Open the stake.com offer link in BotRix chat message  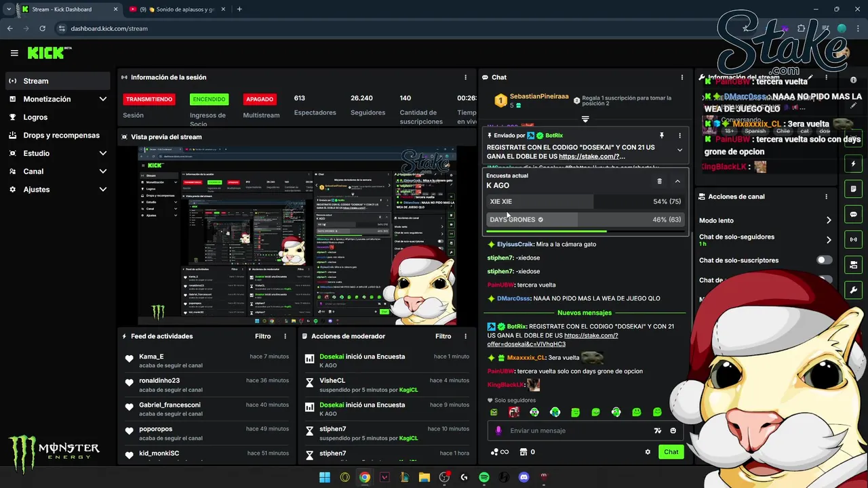553,340
